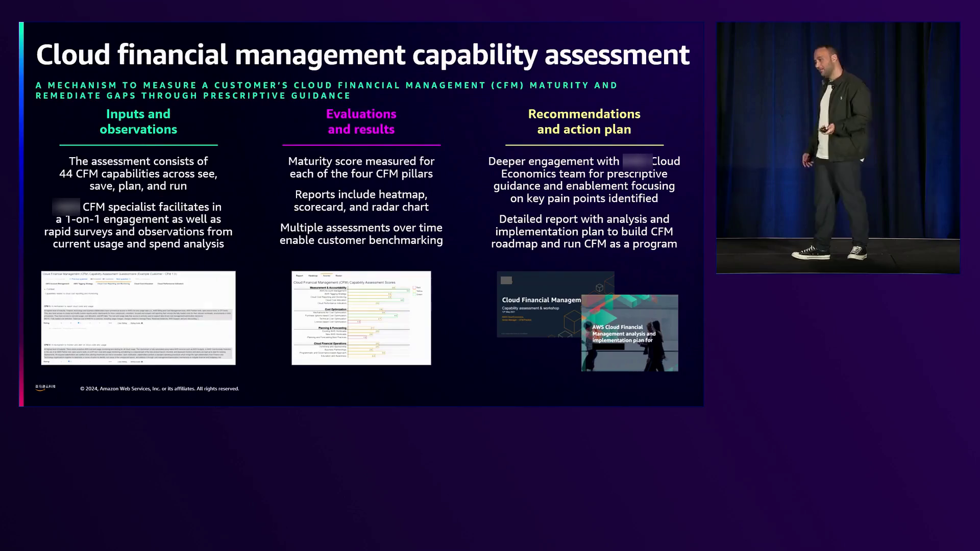
Task: Click 'Maturity score measured for' paragraph
Action: coord(361,167)
